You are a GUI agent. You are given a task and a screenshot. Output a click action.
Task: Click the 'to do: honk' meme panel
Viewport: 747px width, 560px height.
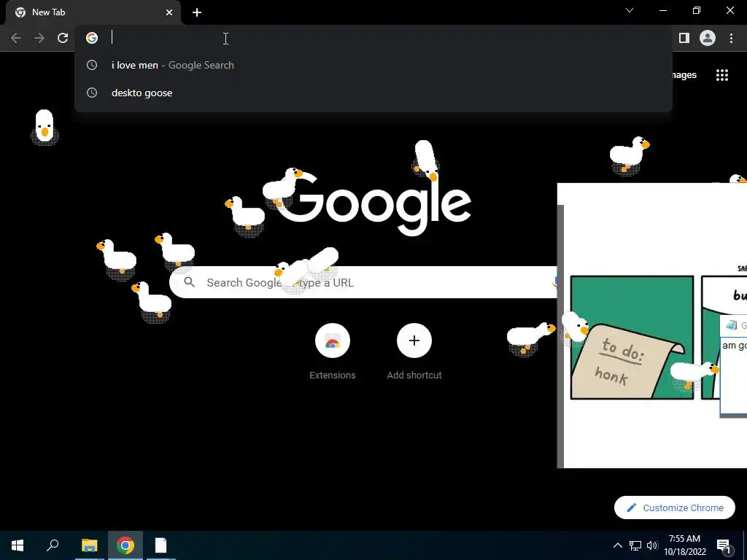point(632,337)
